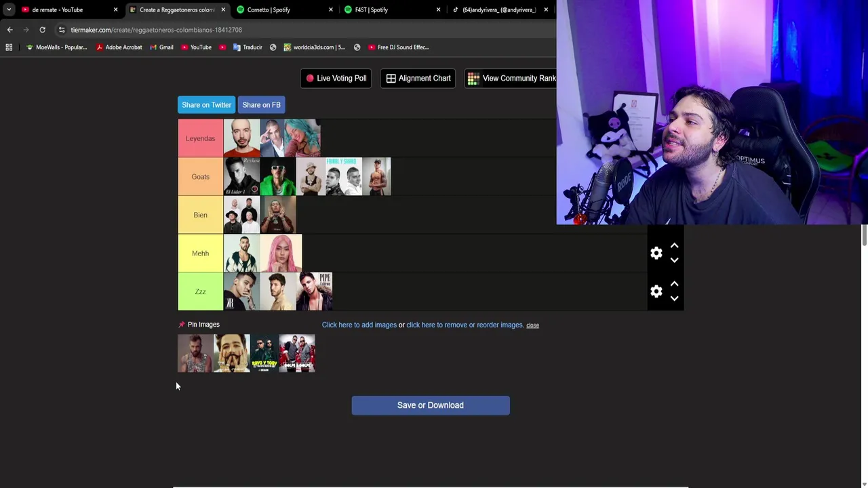This screenshot has height=488, width=868.
Task: Close the Cornetto Spotify tab
Action: pyautogui.click(x=331, y=9)
